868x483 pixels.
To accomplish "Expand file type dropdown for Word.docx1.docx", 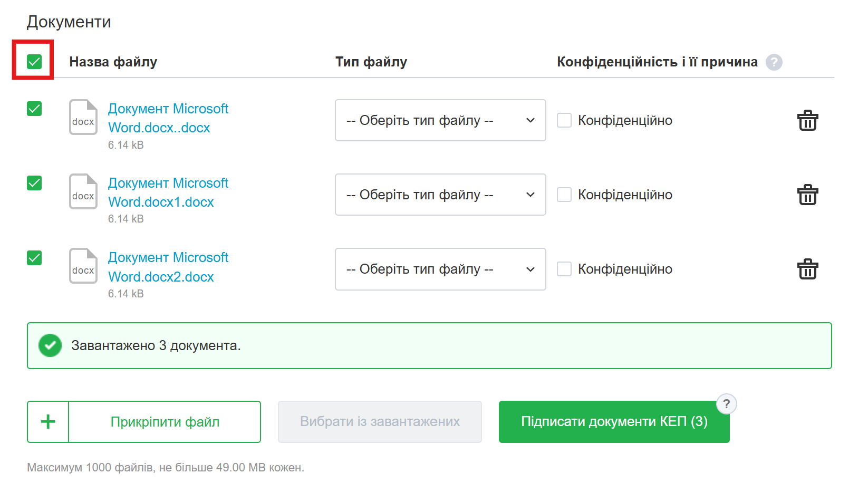I will (x=440, y=195).
